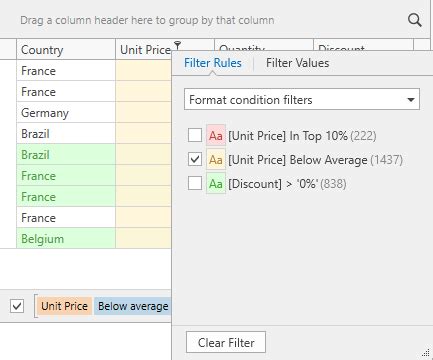The image size is (433, 360).
Task: Open the grid search magnifier icon
Action: click(414, 20)
